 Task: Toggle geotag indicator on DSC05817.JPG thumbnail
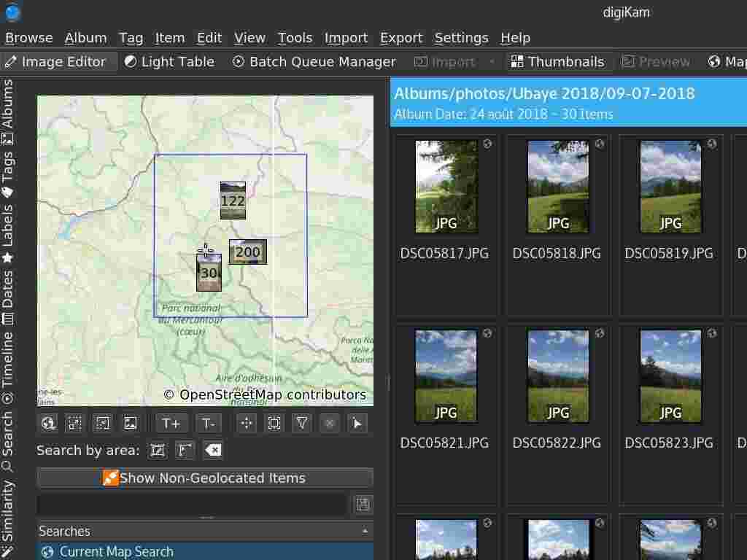pyautogui.click(x=487, y=144)
